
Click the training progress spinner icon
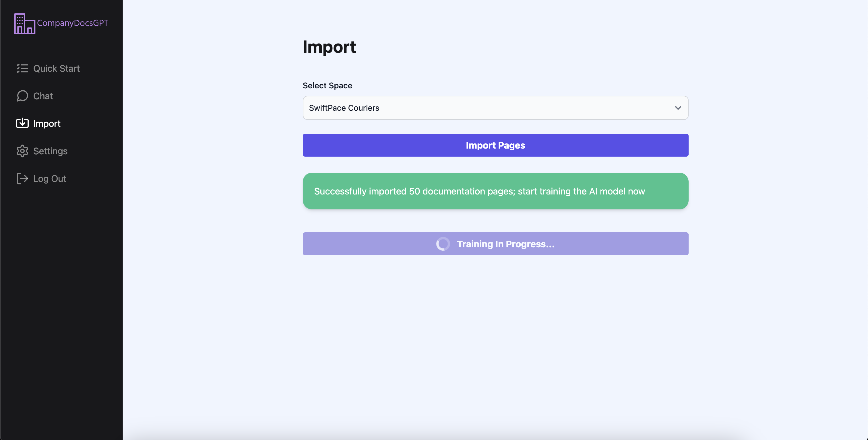pos(443,244)
